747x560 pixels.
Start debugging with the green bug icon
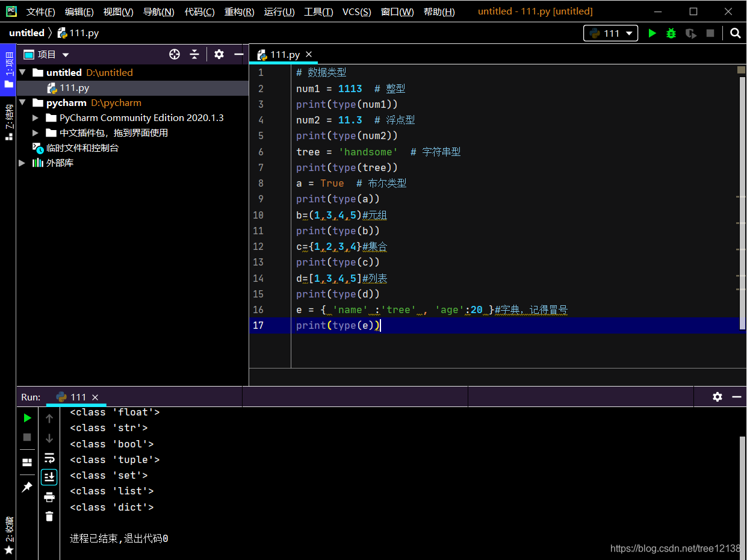(x=671, y=34)
